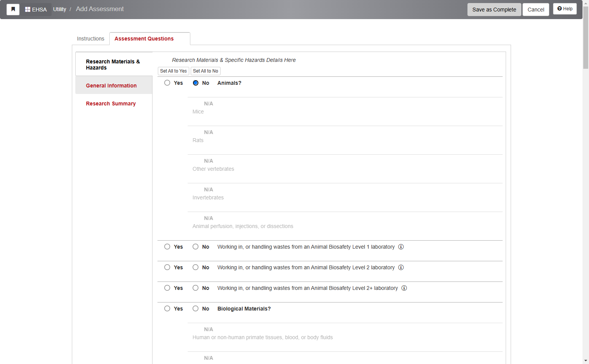Click the Cancel button
The height and width of the screenshot is (364, 589).
tap(536, 10)
